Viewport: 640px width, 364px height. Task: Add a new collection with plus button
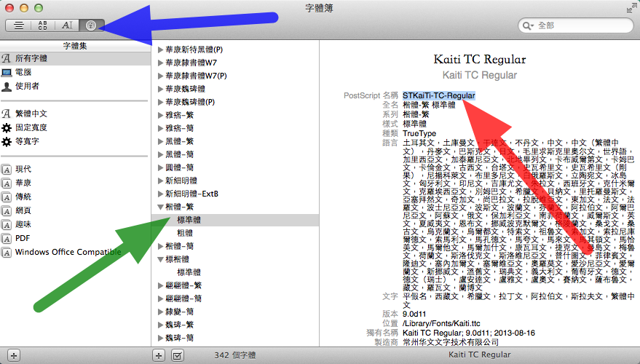pos(13,355)
